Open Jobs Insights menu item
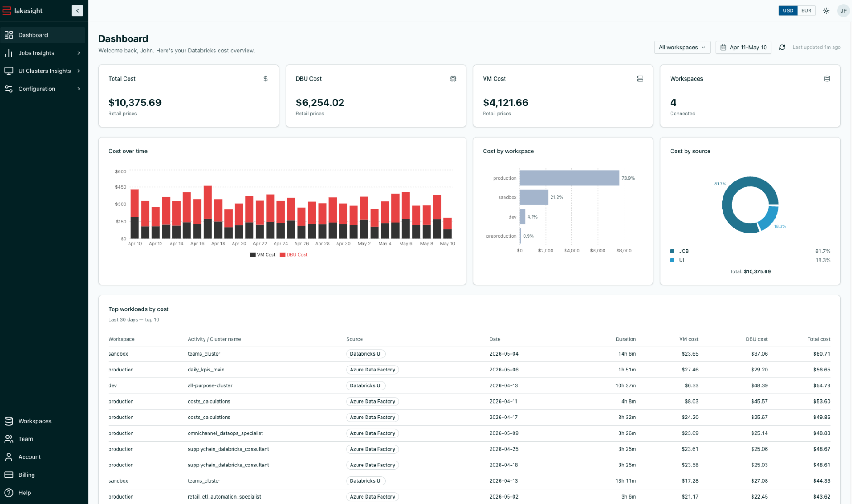 (x=43, y=53)
